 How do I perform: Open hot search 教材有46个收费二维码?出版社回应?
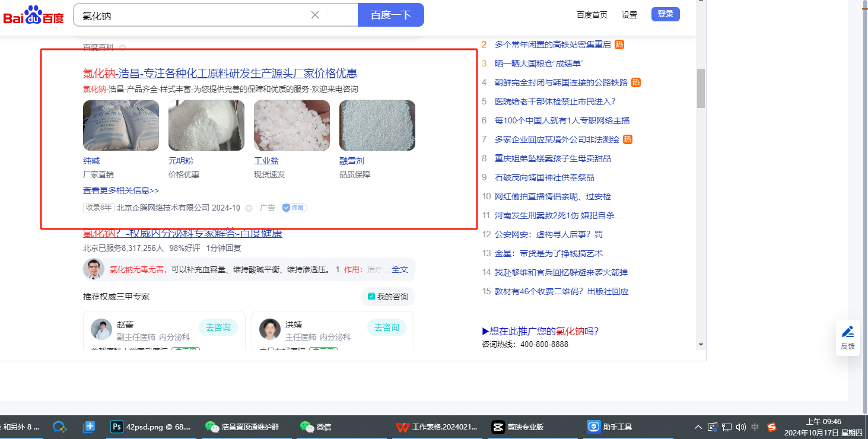pyautogui.click(x=562, y=291)
